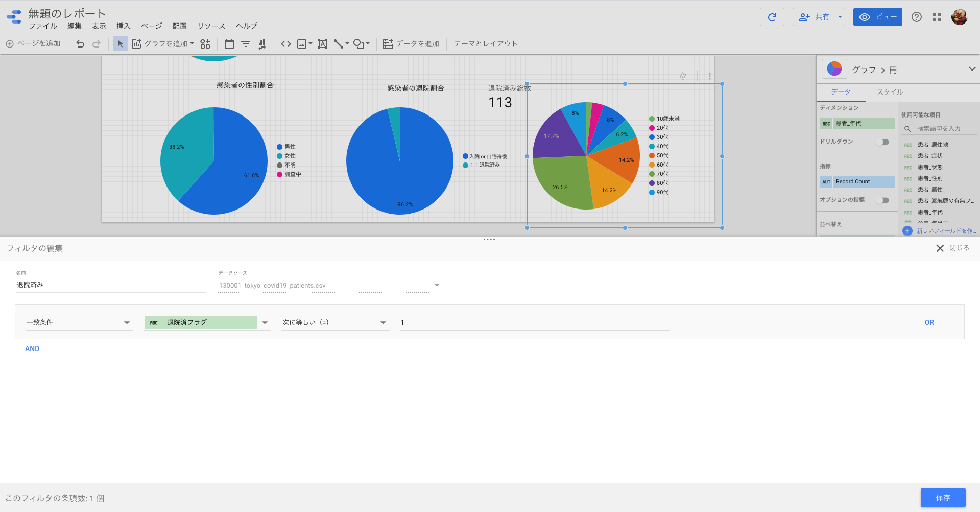The width and height of the screenshot is (980, 512).
Task: Click the ビュー view button
Action: (x=878, y=17)
